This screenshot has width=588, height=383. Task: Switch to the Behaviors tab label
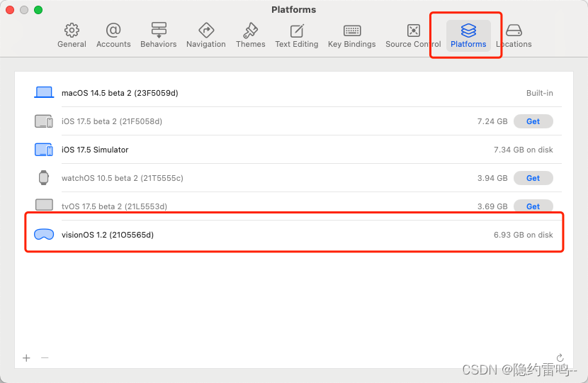point(159,44)
